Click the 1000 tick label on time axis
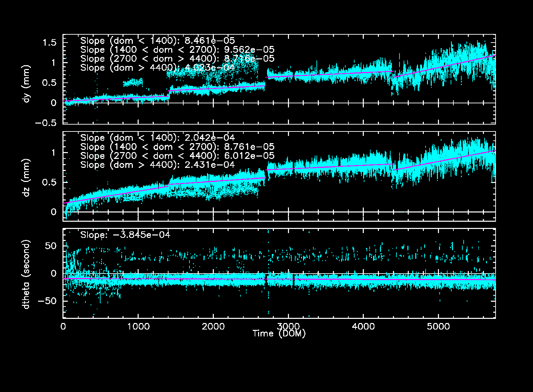Screen dimensions: 533x392 (138, 326)
